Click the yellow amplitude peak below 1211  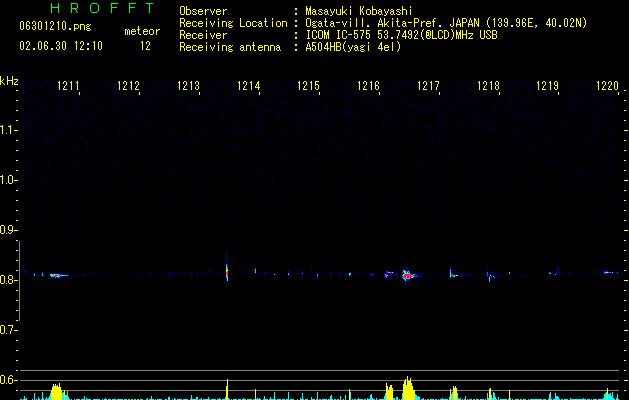point(57,392)
